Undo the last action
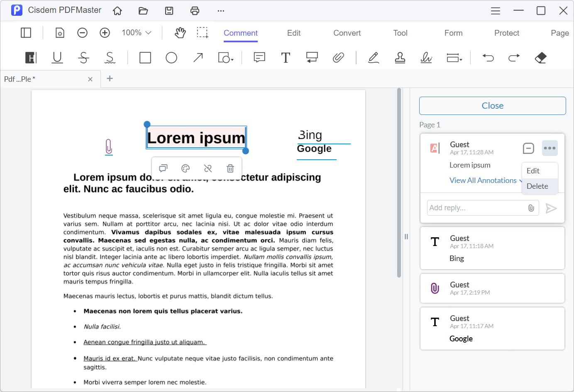Screen dimensions: 574x392 [488, 58]
